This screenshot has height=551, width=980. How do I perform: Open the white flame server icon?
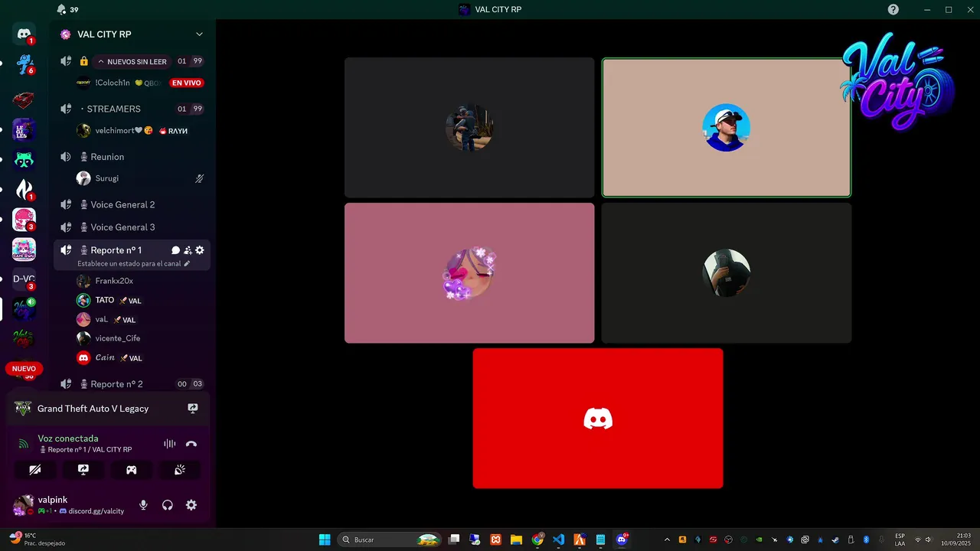(24, 189)
